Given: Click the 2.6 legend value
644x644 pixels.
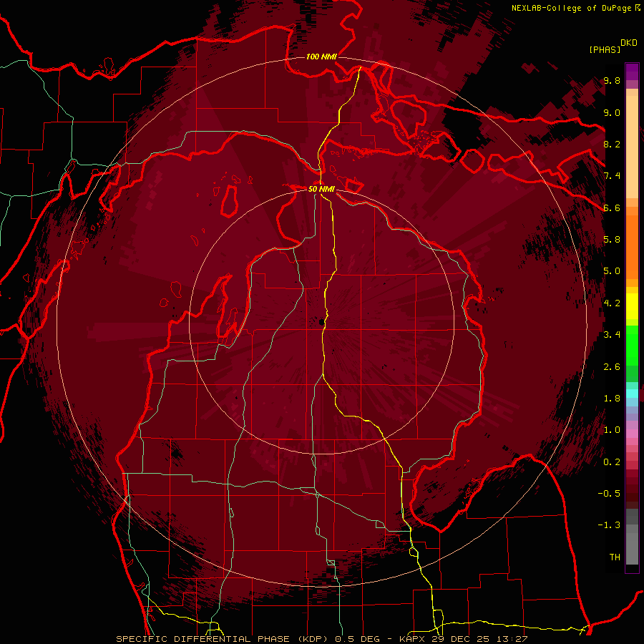Looking at the screenshot, I should pyautogui.click(x=612, y=367).
